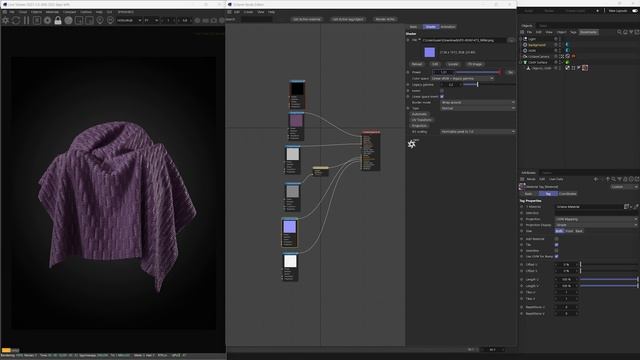The image size is (640, 360).
Task: Switch to the Animation tab in shader panel
Action: pos(448,27)
